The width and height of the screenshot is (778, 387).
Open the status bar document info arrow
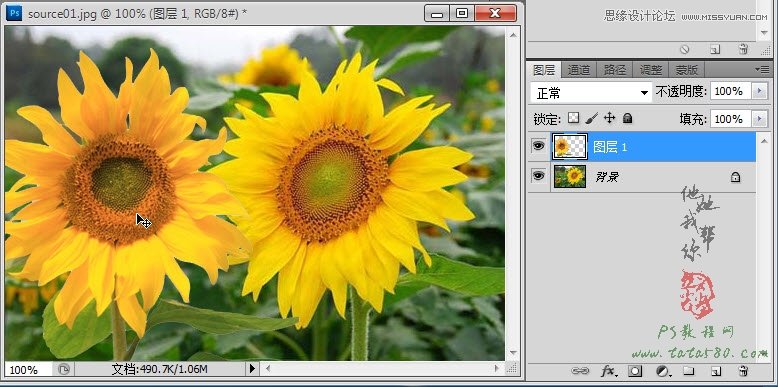[252, 369]
